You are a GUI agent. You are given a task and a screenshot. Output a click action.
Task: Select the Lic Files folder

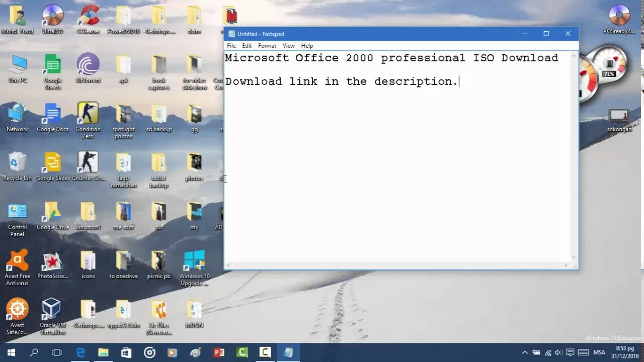[159, 317]
